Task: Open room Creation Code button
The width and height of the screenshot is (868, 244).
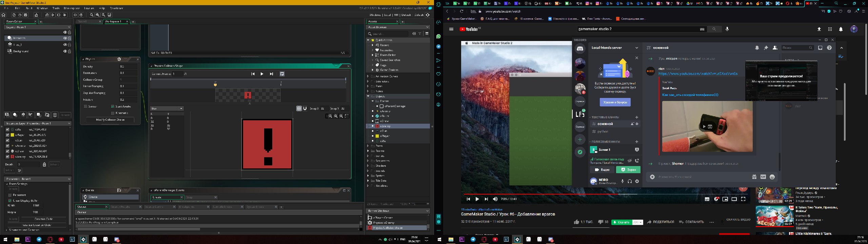Action: [44, 219]
